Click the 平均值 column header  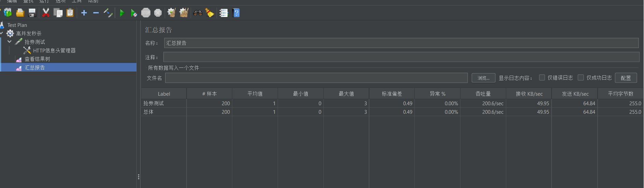point(255,94)
